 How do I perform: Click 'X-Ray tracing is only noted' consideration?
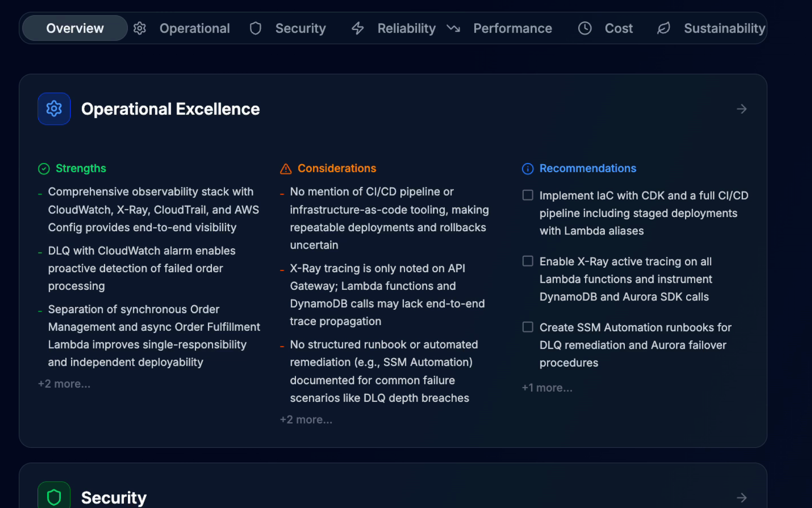click(x=387, y=295)
